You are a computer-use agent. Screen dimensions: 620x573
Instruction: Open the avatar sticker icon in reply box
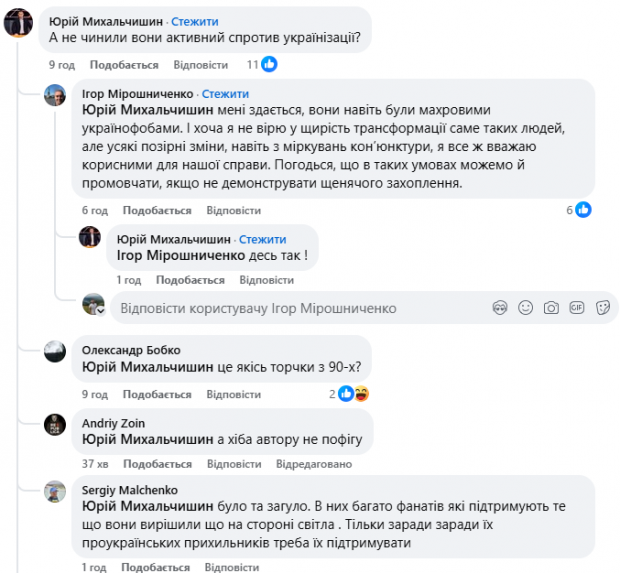(500, 308)
